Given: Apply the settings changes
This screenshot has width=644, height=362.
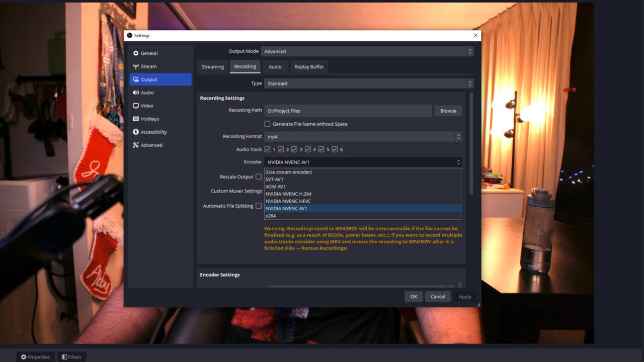Looking at the screenshot, I should pyautogui.click(x=464, y=296).
